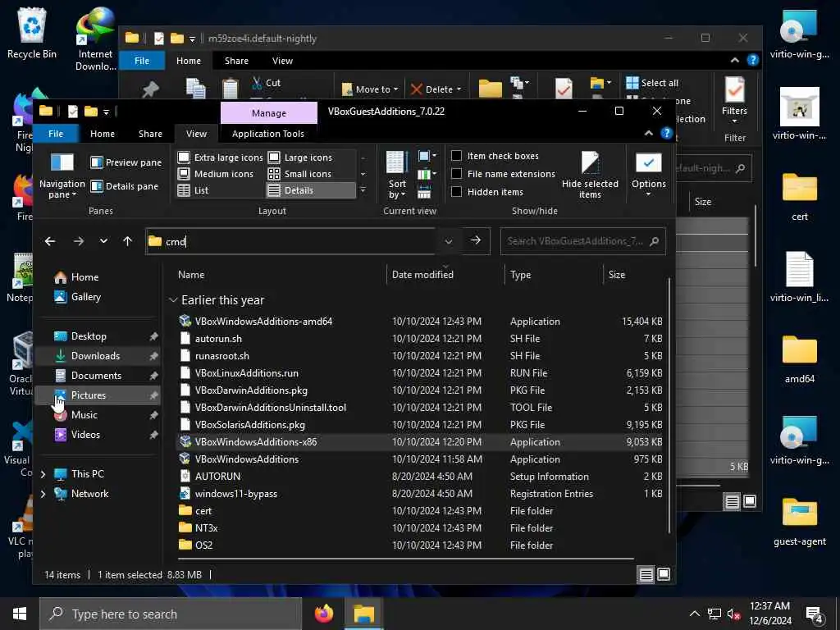Switch layout to Small icons
Image resolution: width=840 pixels, height=630 pixels.
[x=300, y=174]
